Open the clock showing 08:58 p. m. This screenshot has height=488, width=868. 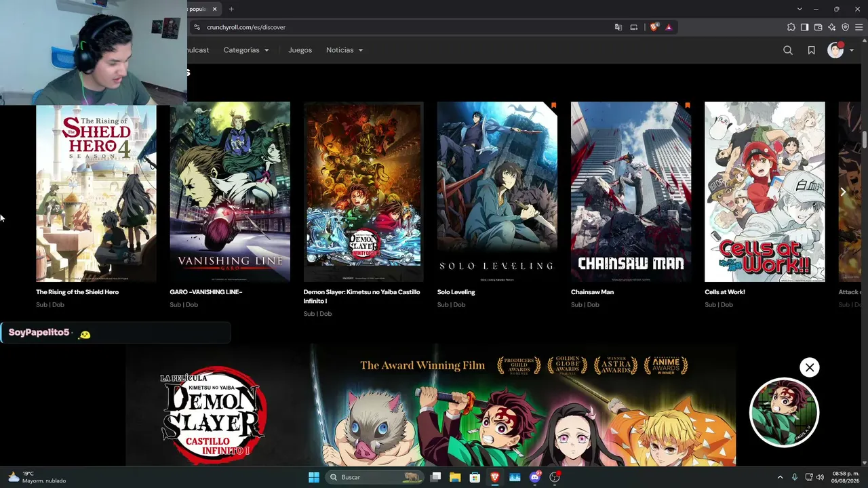(845, 477)
